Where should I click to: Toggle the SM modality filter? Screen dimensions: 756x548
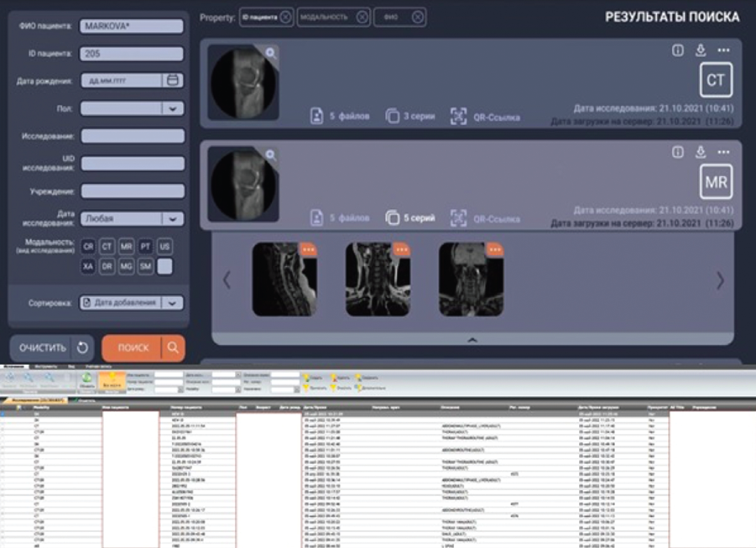click(146, 266)
